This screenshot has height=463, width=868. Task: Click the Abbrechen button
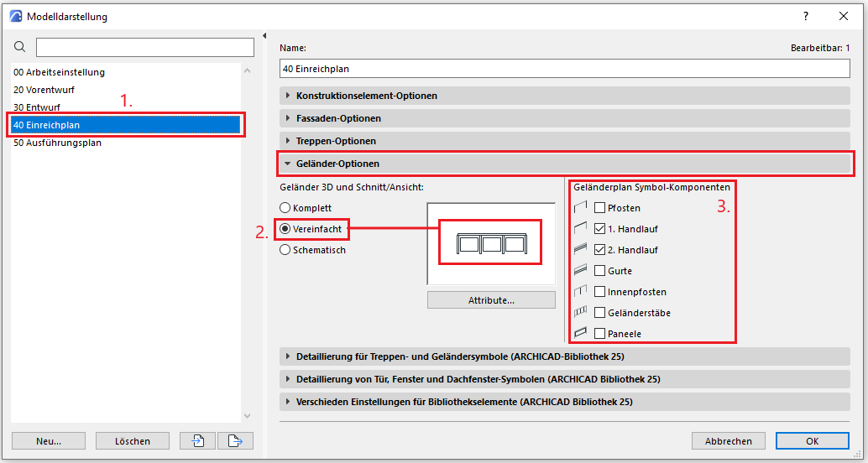[728, 440]
